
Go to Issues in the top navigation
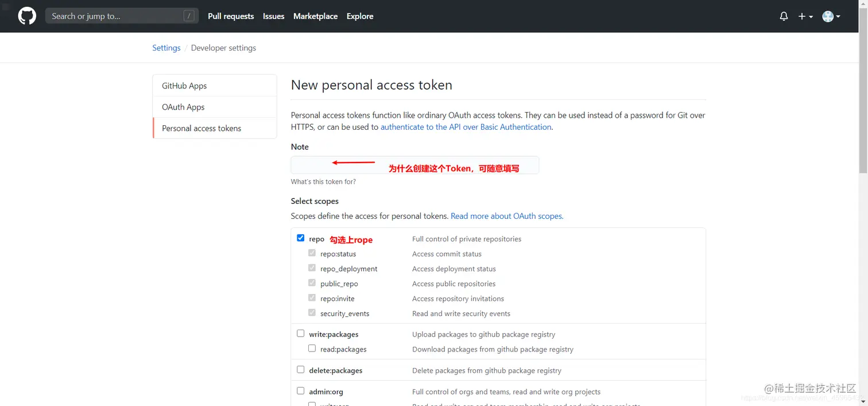274,16
